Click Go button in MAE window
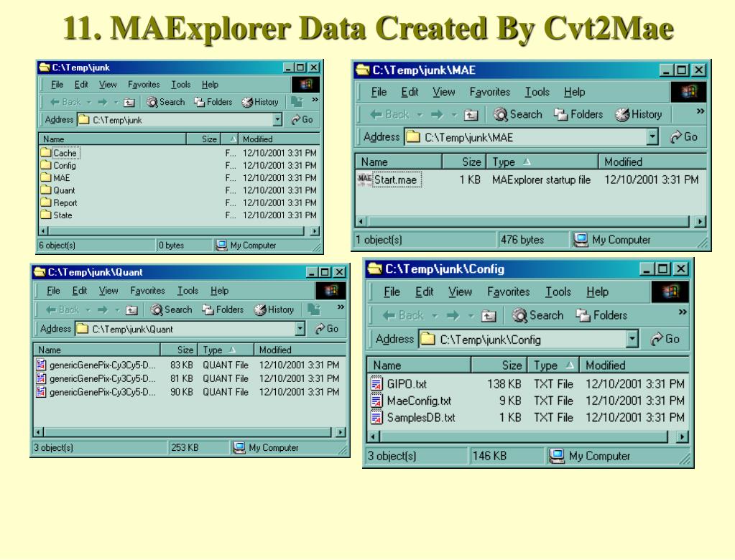The image size is (735, 560). click(684, 137)
